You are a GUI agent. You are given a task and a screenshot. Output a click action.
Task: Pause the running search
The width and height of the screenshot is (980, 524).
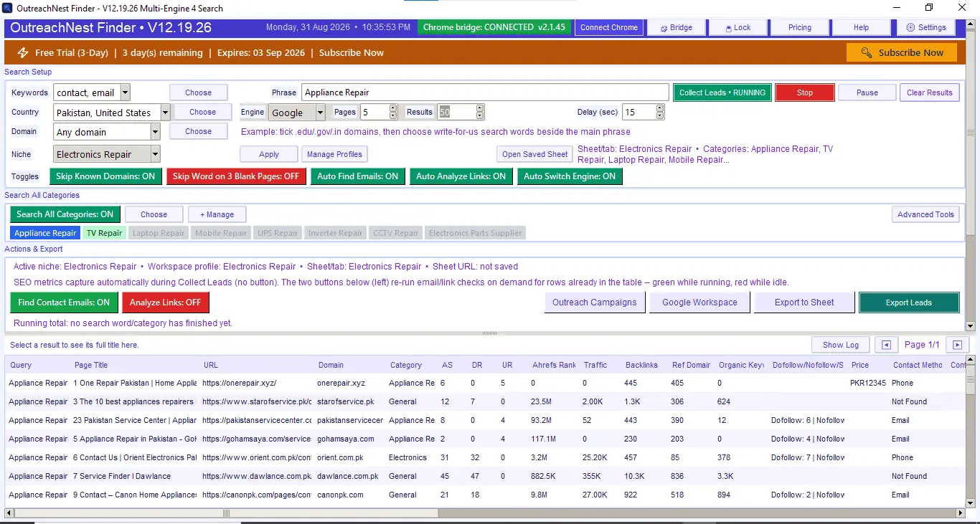tap(867, 92)
